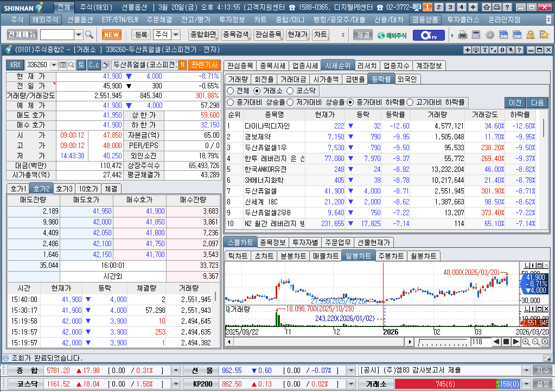Expand the KP200 ticker dropdown arrow
Viewport: 555px width, 392px height.
coord(351,384)
